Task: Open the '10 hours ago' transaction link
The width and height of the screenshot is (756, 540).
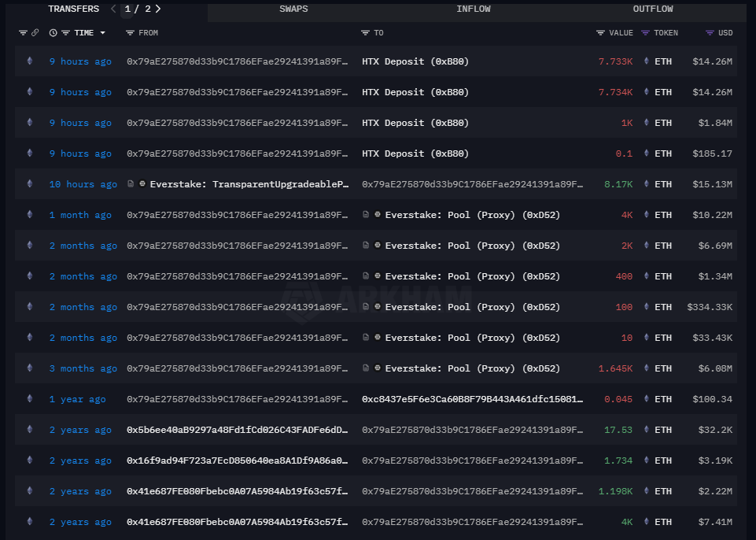Action: (83, 184)
